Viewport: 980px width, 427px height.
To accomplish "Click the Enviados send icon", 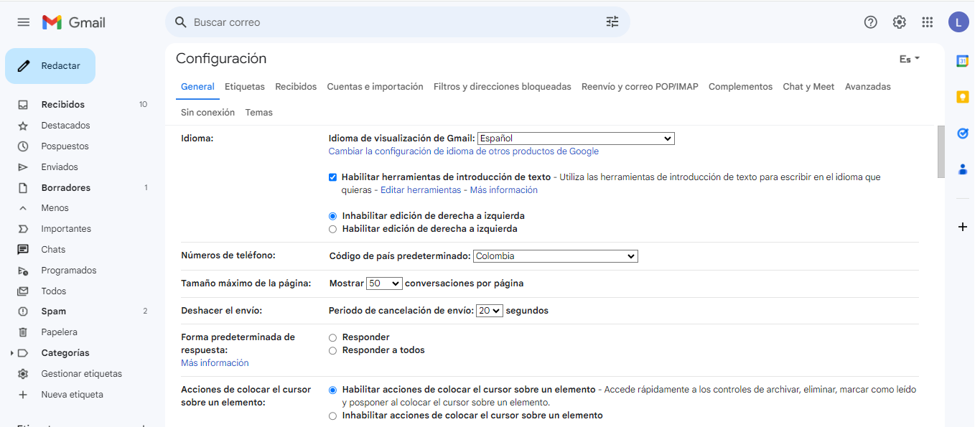I will click(x=23, y=167).
